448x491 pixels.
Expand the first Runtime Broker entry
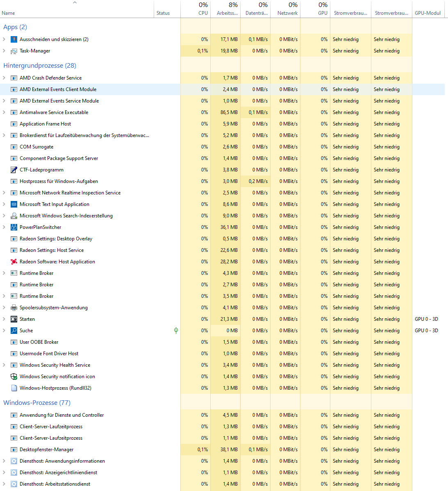4,273
